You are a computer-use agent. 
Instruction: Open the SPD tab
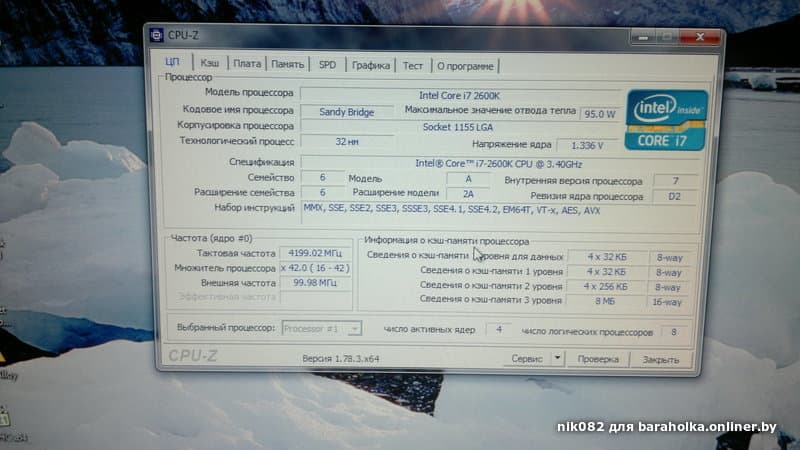pos(328,65)
